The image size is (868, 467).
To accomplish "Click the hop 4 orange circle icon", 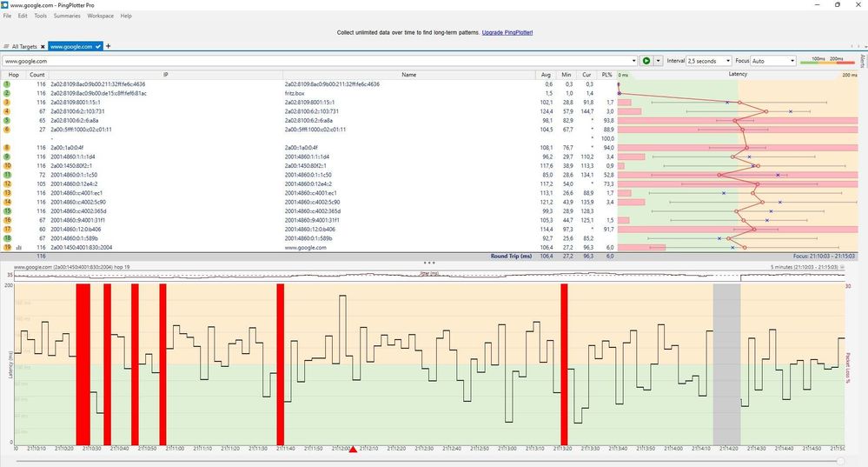I will click(7, 111).
